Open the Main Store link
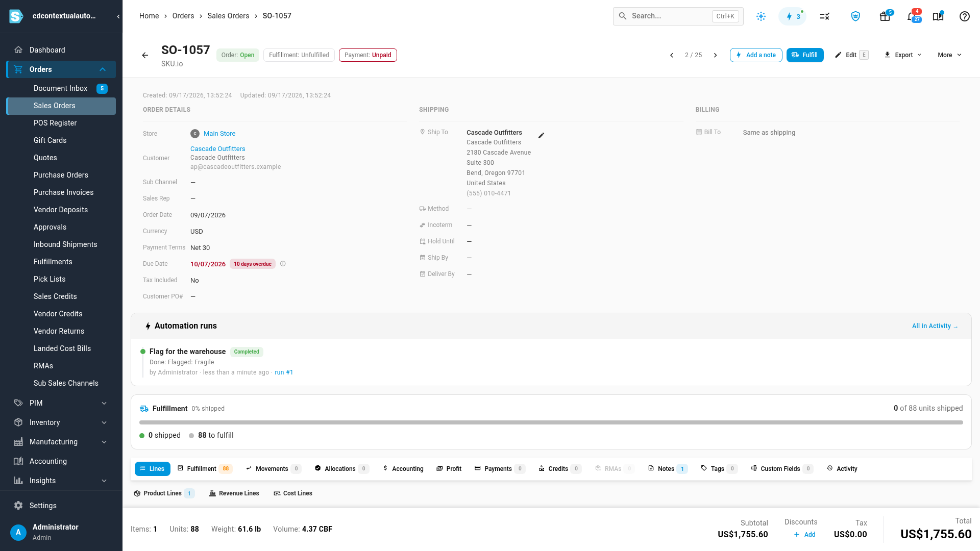The width and height of the screenshot is (980, 551). click(219, 134)
